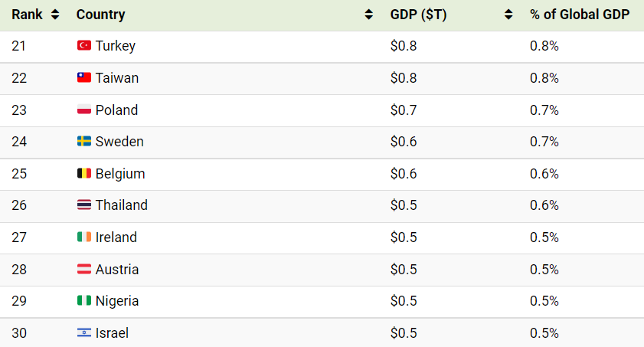644x347 pixels.
Task: Click the Poland flag icon
Action: point(84,110)
